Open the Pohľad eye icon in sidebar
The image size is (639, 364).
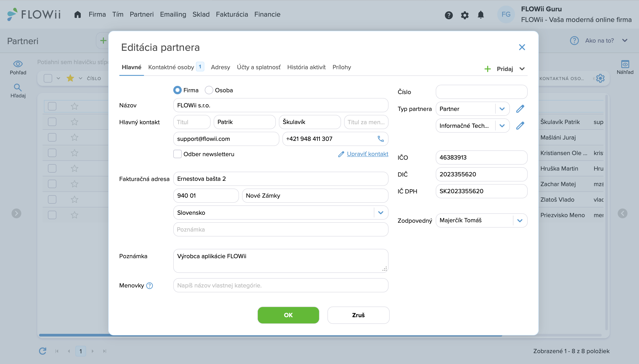pyautogui.click(x=18, y=64)
